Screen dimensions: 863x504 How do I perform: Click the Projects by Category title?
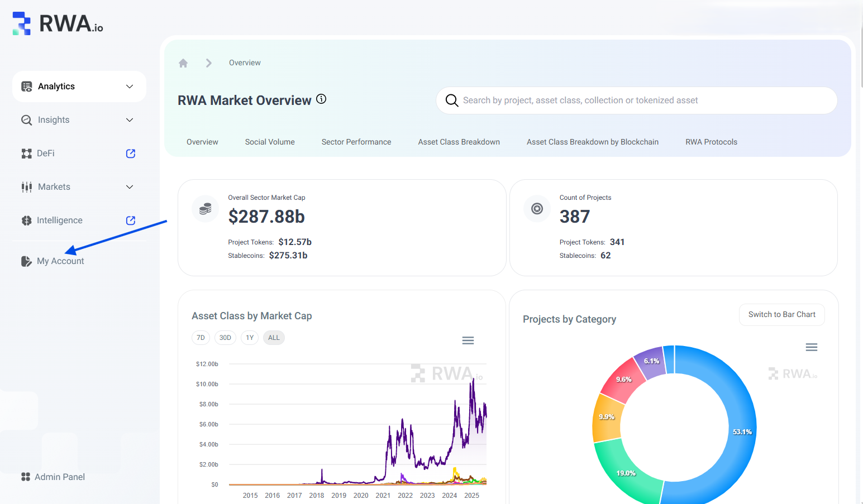coord(570,319)
